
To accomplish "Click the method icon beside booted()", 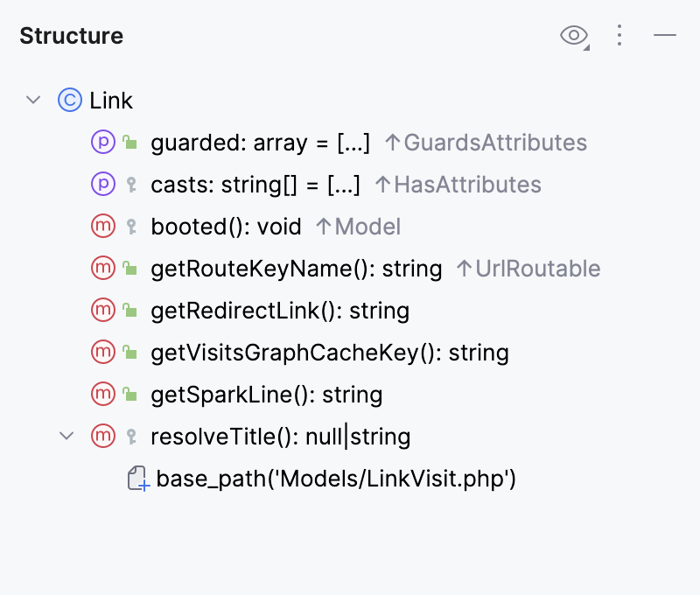I will click(102, 226).
